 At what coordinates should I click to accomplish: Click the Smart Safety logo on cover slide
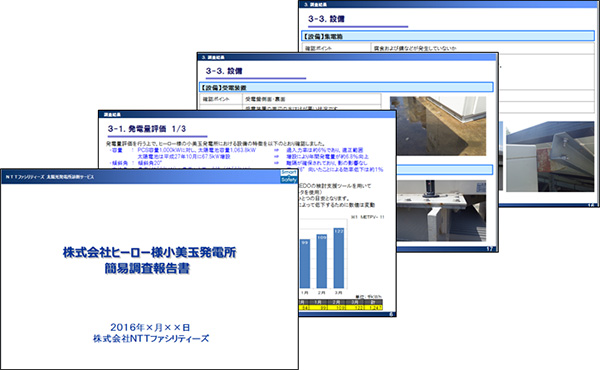(289, 176)
